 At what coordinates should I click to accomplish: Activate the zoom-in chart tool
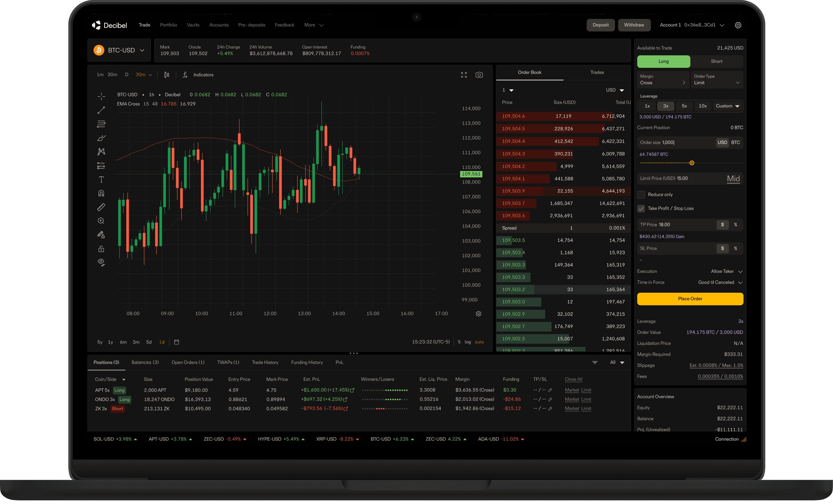[101, 221]
